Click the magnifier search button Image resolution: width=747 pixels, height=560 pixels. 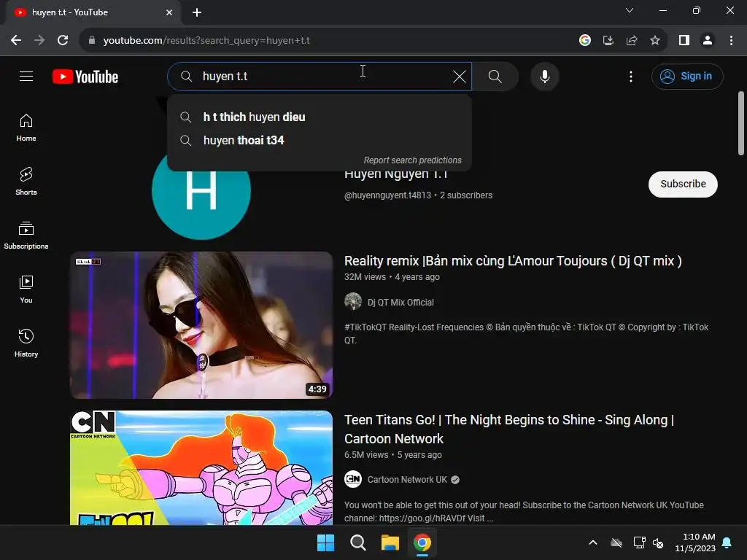(495, 76)
